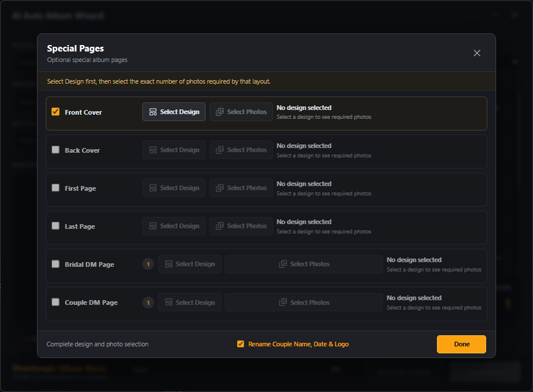Click the Front Cover label
The height and width of the screenshot is (392, 533).
(x=83, y=112)
